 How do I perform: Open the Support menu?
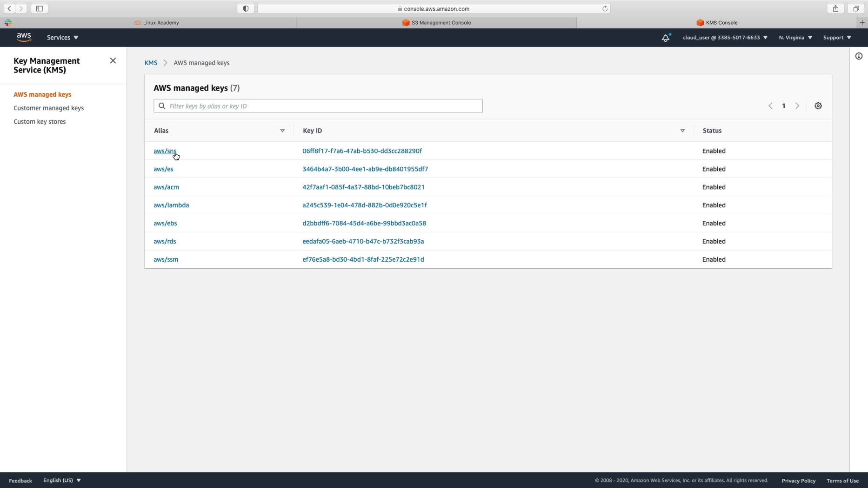837,38
